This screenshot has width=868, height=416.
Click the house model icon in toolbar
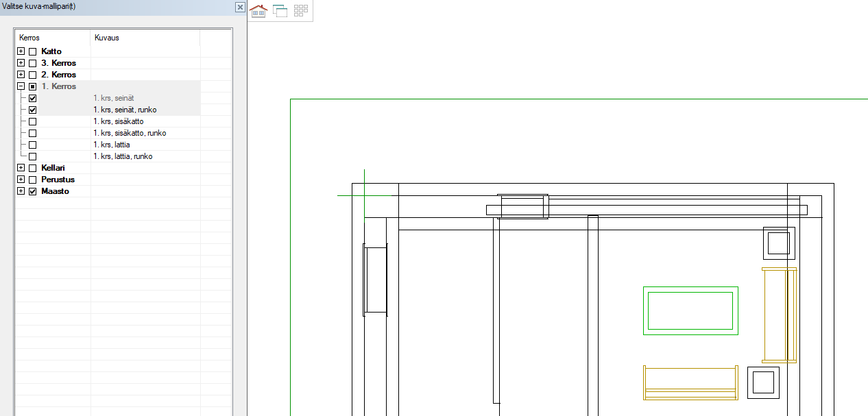point(258,10)
